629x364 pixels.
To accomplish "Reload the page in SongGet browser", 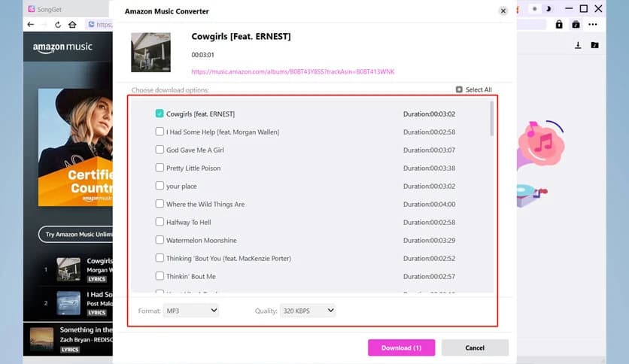I will click(x=58, y=25).
